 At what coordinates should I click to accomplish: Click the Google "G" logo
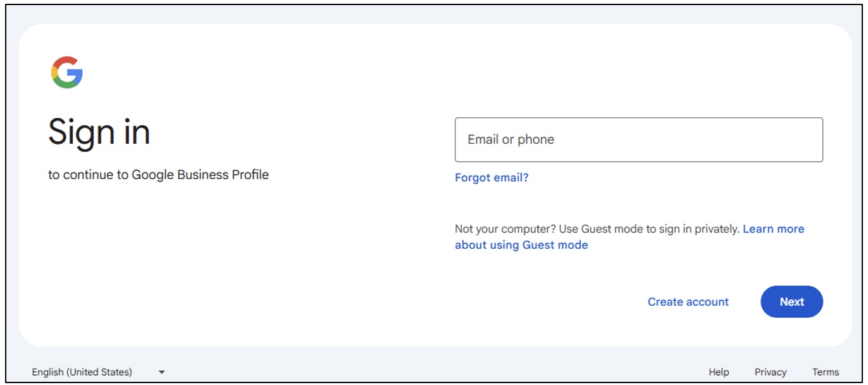point(67,72)
